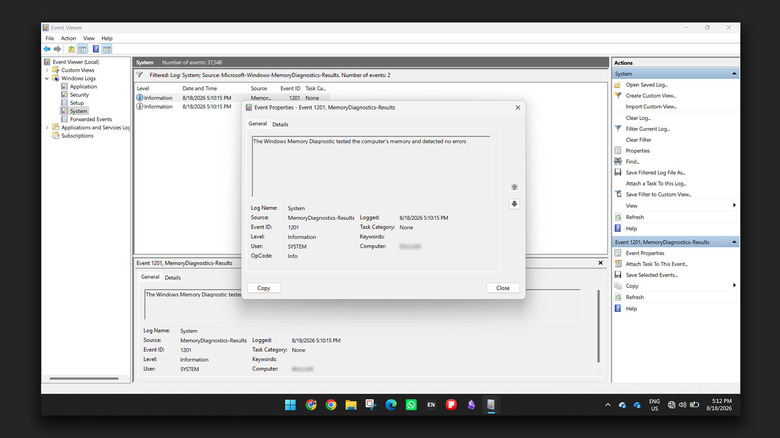
Task: Collapse the Event 1201 section in the Actions pane
Action: (x=734, y=242)
